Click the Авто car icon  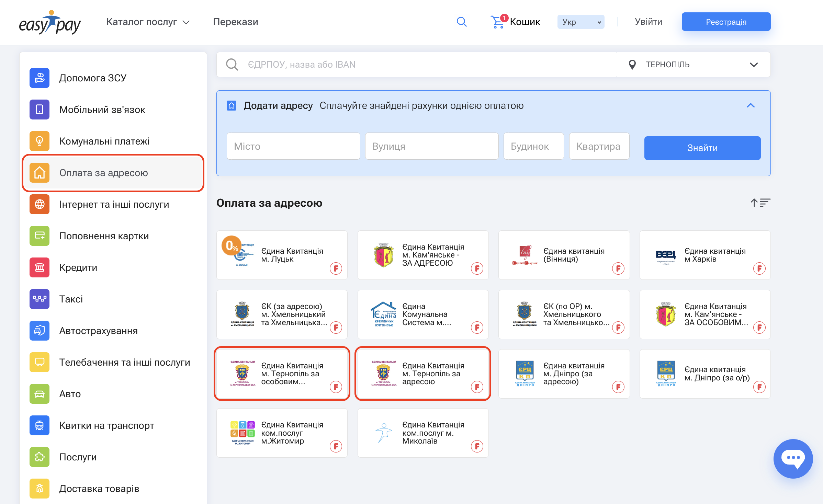40,394
